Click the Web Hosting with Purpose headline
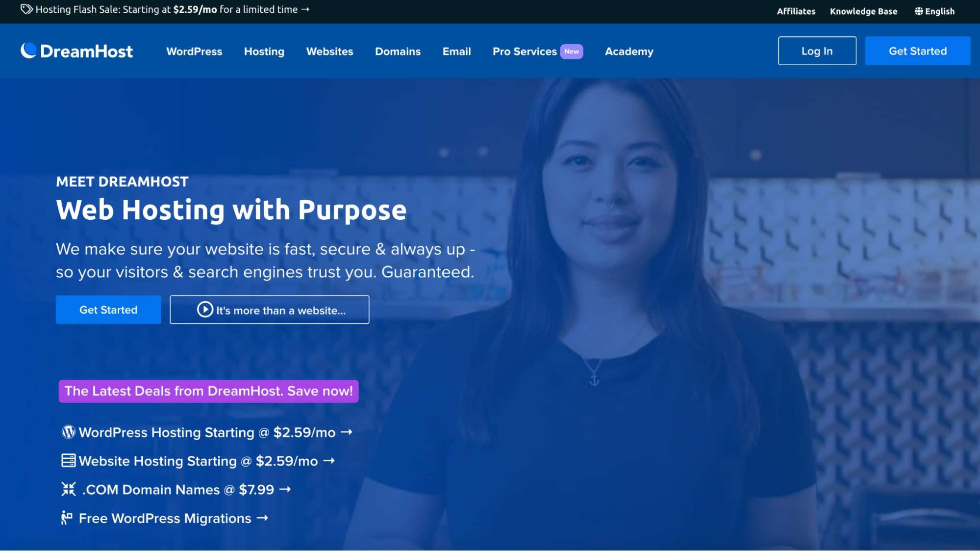This screenshot has height=551, width=980. tap(231, 210)
